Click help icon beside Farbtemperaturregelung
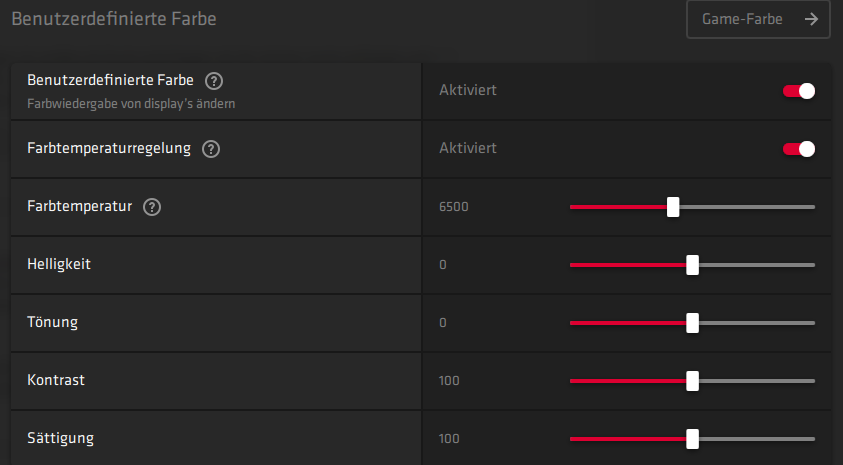The image size is (843, 465). (x=211, y=149)
